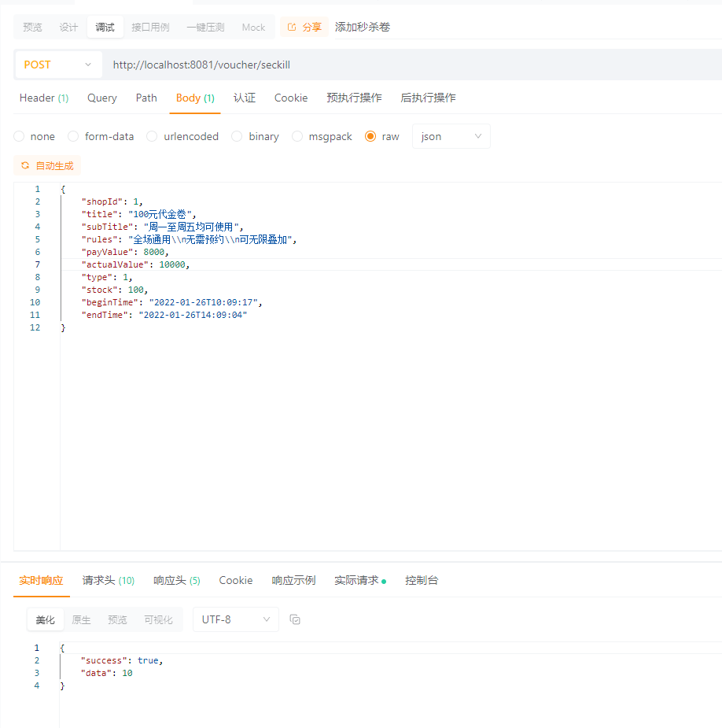
Task: Select the response 预览 view
Action: click(x=117, y=620)
